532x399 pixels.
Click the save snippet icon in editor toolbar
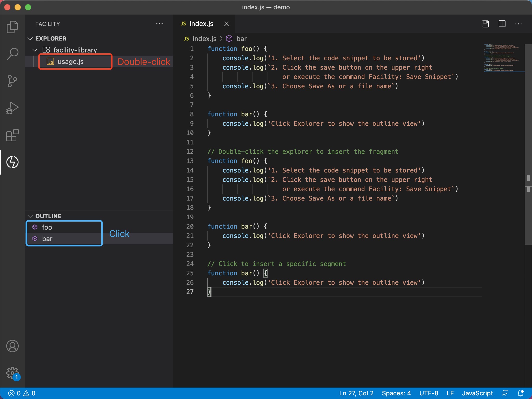485,24
